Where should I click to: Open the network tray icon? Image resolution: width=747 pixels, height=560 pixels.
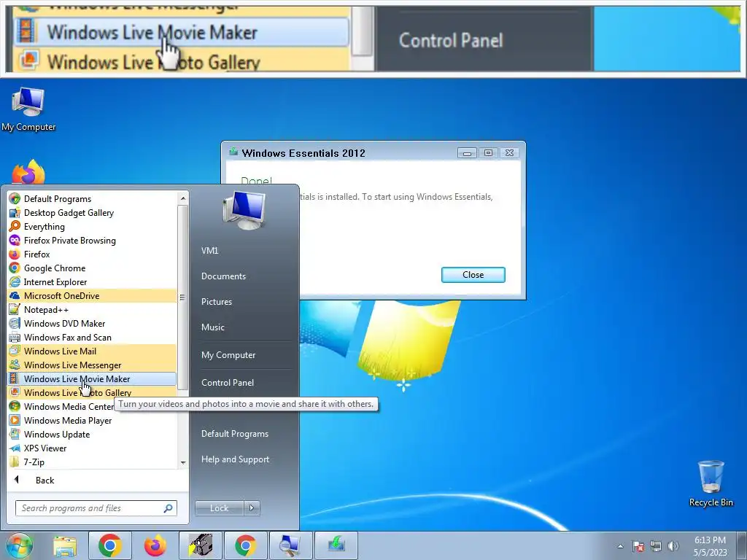656,546
